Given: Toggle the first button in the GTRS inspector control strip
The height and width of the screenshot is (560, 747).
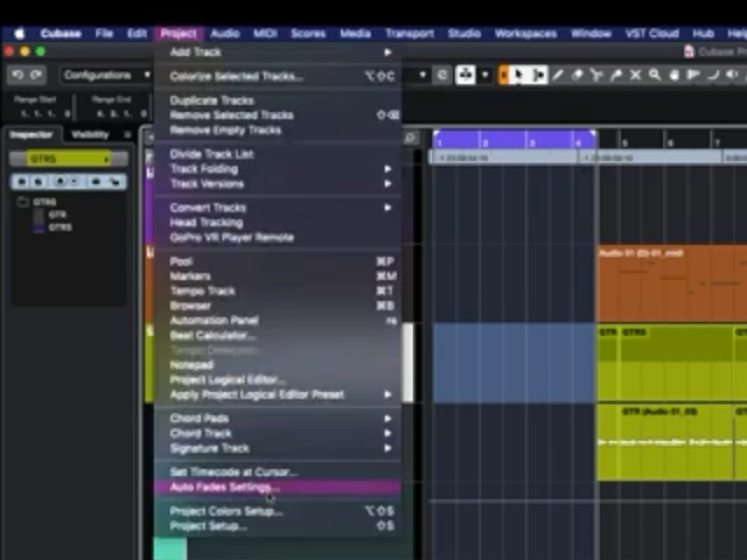Looking at the screenshot, I should point(22,182).
